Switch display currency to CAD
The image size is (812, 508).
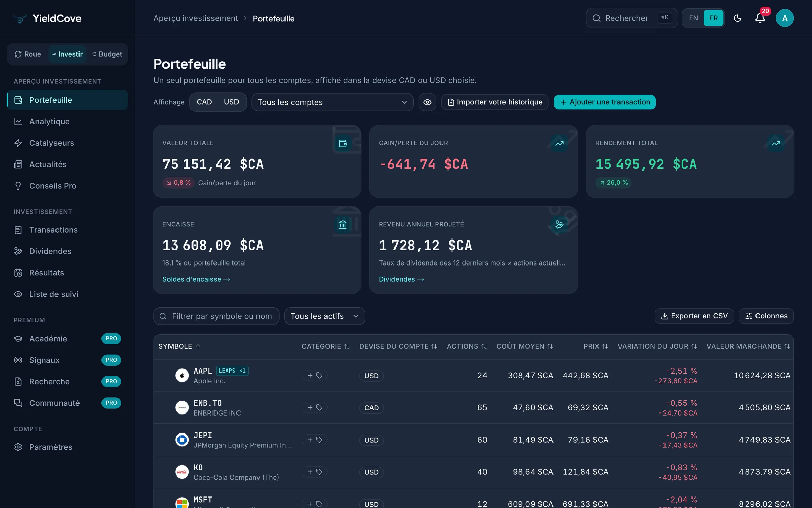tap(204, 102)
